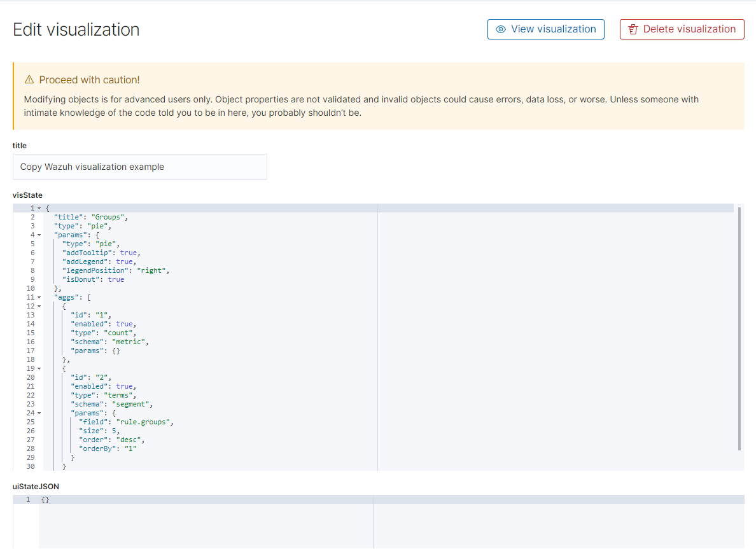
Task: Click the trash icon in Delete visualization button
Action: 633,29
